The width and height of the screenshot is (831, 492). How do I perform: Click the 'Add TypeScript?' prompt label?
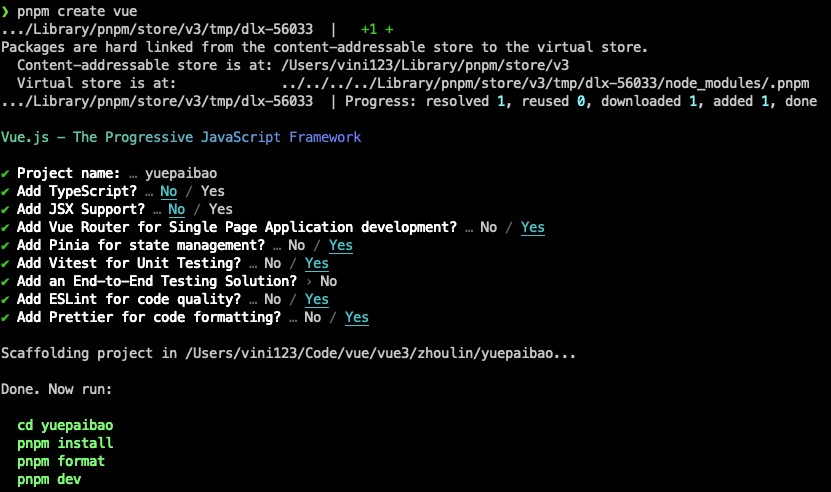[x=77, y=191]
